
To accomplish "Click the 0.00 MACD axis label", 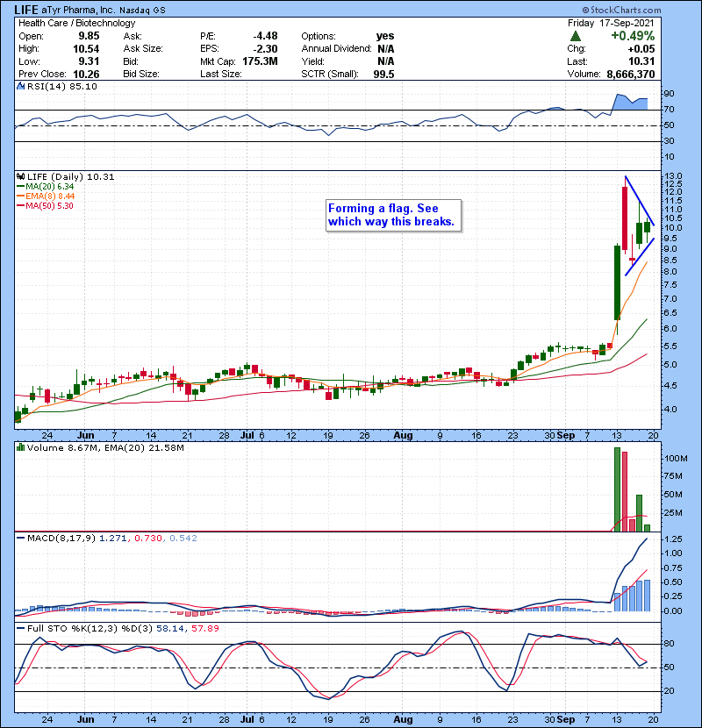I will click(674, 610).
